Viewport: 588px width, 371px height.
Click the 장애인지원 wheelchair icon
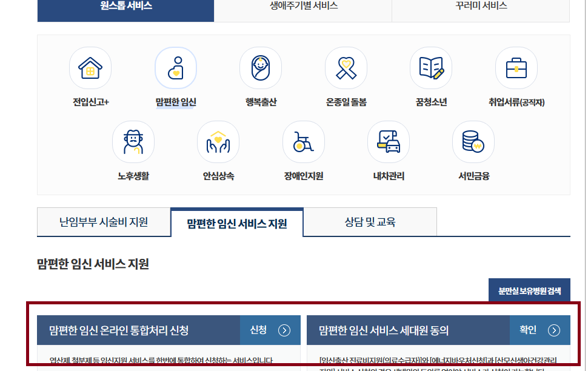point(303,141)
